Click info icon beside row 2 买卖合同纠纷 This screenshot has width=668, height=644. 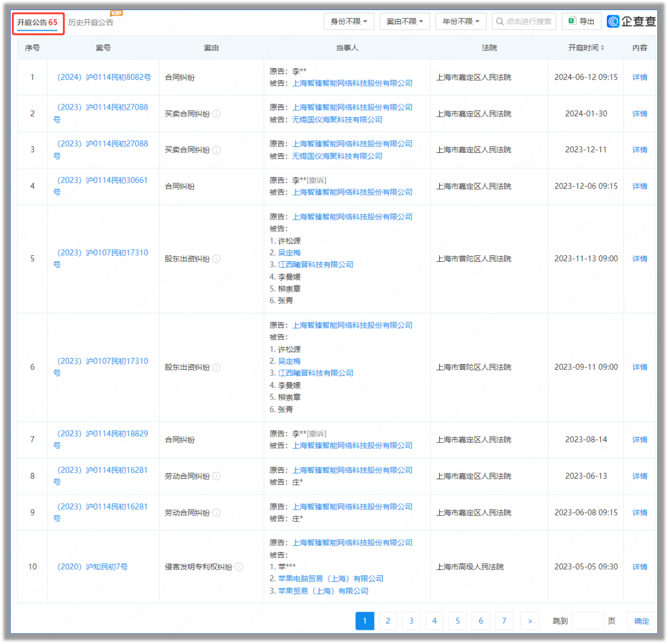pyautogui.click(x=216, y=114)
